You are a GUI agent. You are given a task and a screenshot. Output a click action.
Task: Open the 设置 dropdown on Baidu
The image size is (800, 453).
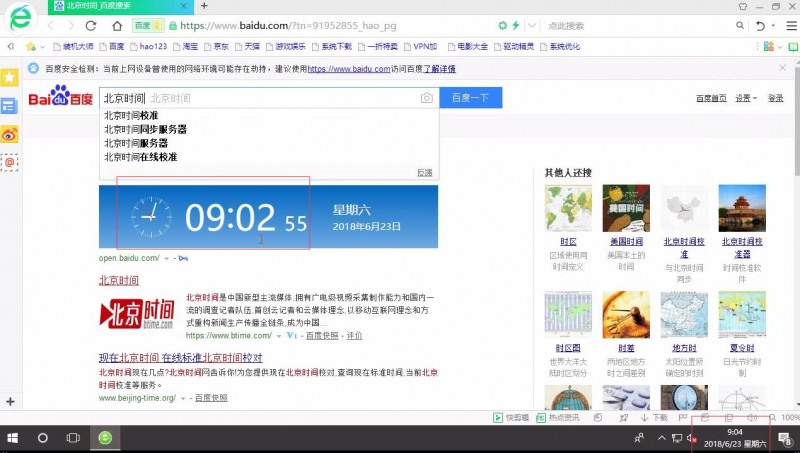[x=746, y=98]
